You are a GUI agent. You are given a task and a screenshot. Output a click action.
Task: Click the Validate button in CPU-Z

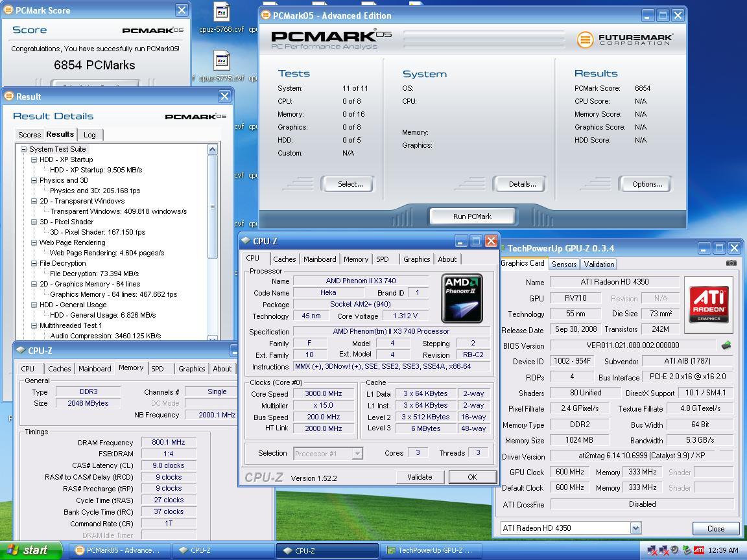420,476
